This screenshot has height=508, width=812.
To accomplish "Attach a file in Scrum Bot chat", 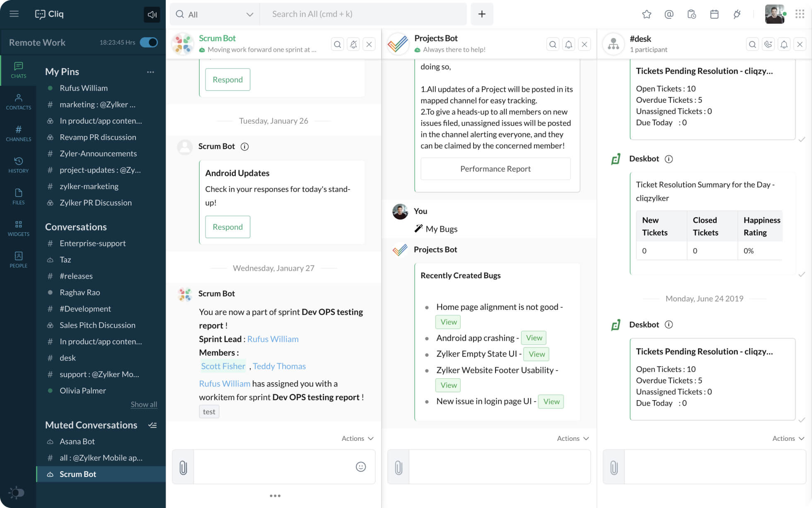I will tap(183, 467).
